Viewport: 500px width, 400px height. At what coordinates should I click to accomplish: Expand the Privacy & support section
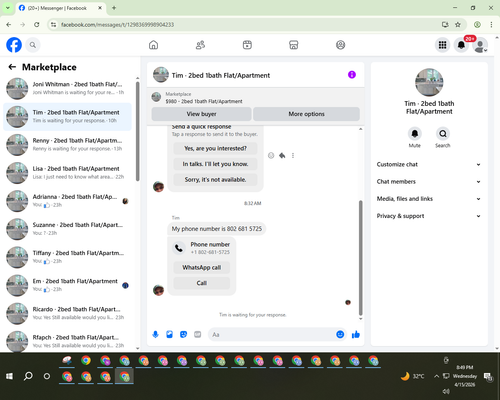point(429,216)
